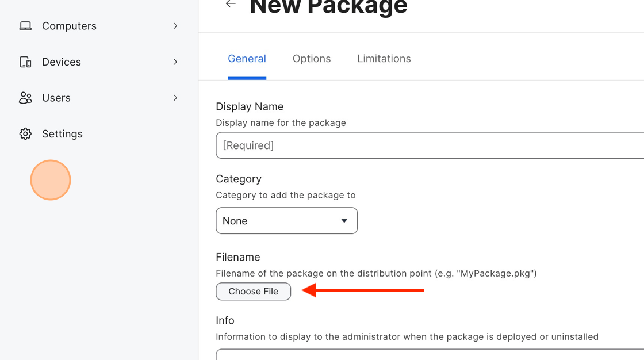Expand the Users chevron
The image size is (644, 360).
pyautogui.click(x=175, y=98)
